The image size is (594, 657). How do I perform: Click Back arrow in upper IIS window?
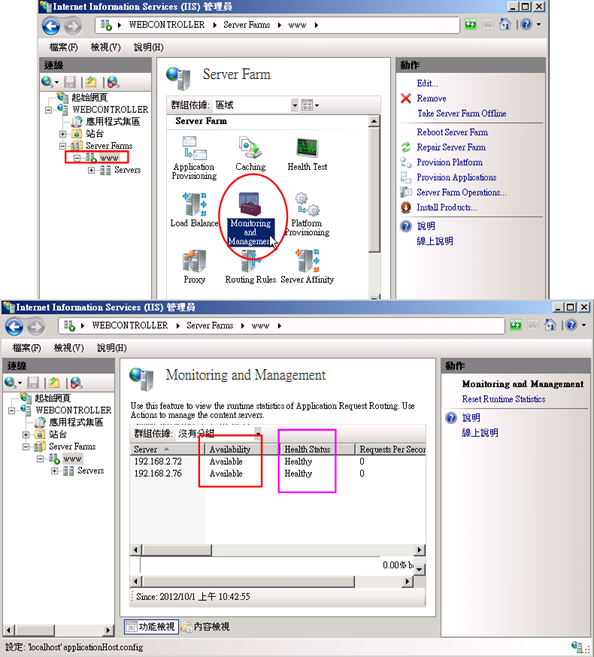tap(51, 26)
